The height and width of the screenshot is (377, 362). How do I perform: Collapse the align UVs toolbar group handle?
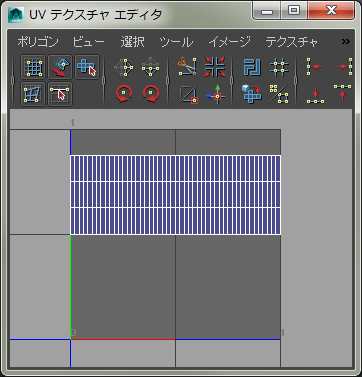pos(295,80)
